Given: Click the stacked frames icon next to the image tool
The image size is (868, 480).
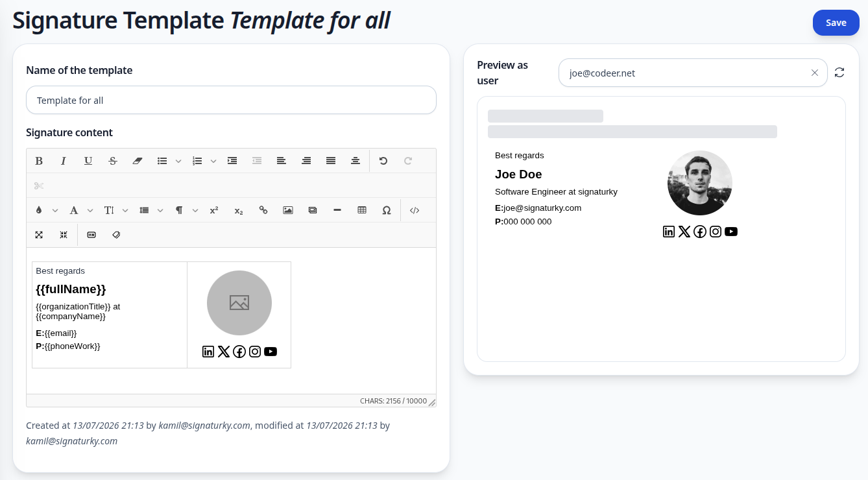Looking at the screenshot, I should 313,210.
